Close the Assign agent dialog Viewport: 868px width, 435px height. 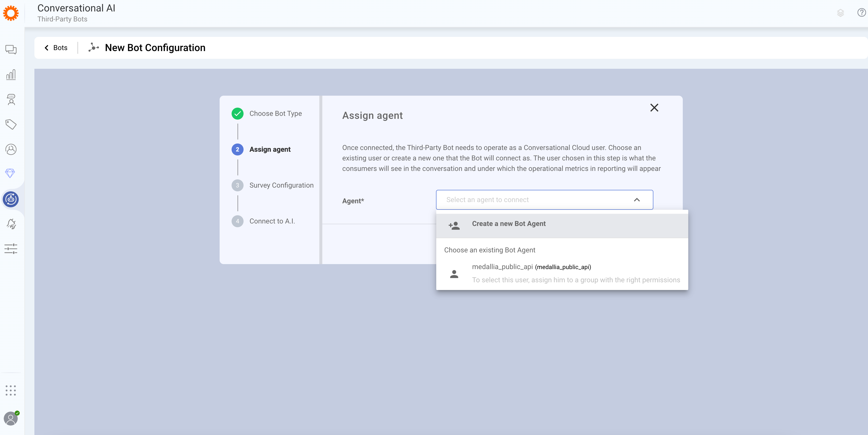tap(654, 108)
